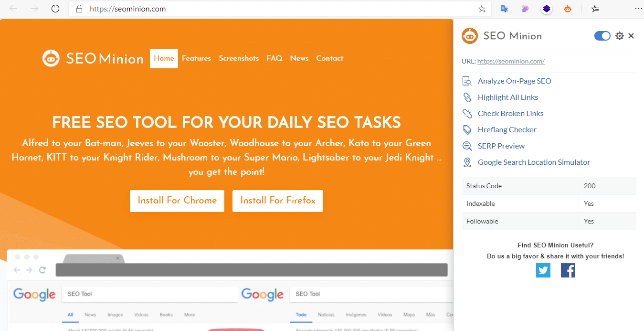The width and height of the screenshot is (644, 331).
Task: Share SEO Minion on Twitter
Action: (x=543, y=270)
